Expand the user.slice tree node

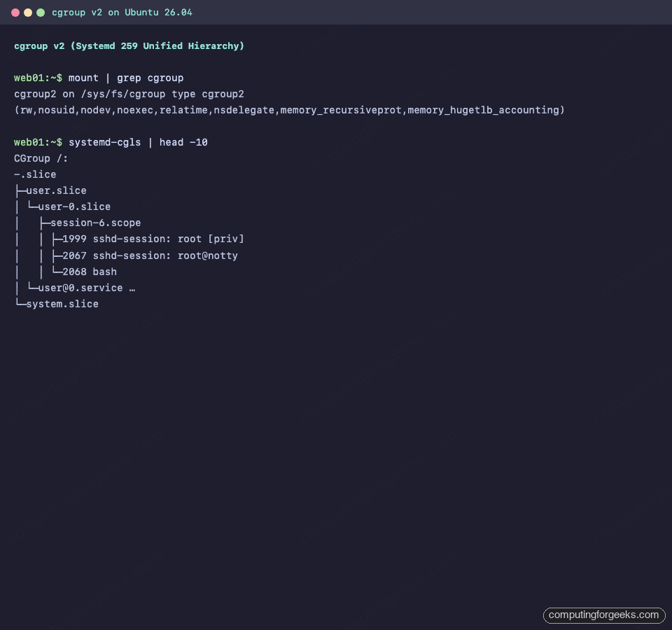56,190
